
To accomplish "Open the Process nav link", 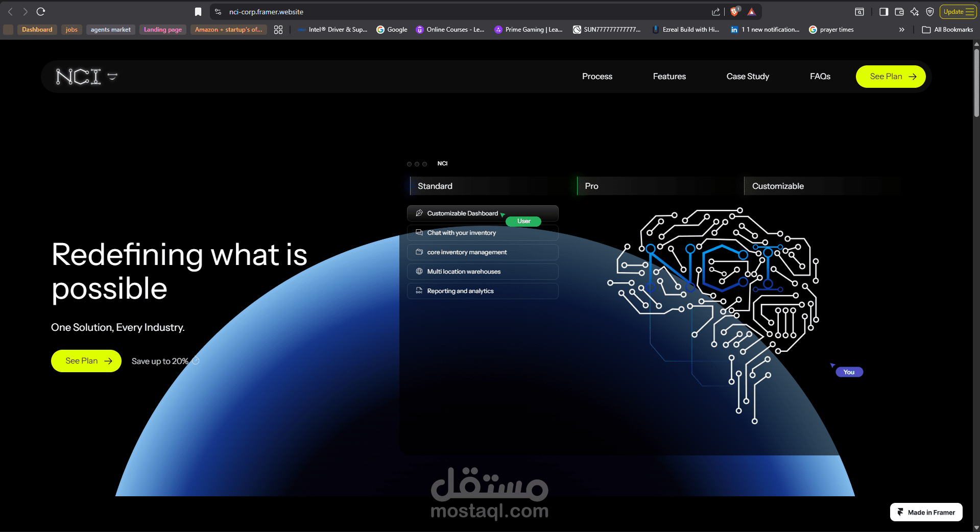I will tap(597, 77).
